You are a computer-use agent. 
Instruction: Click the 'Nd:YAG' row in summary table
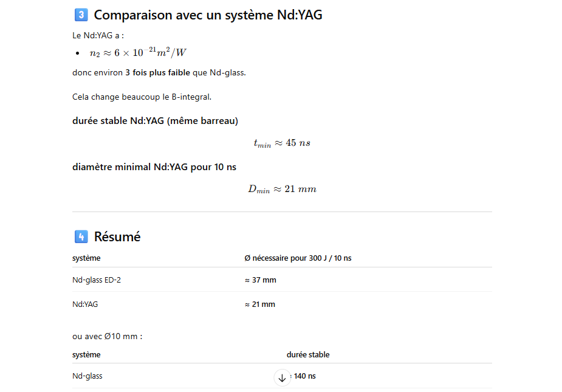pos(85,304)
